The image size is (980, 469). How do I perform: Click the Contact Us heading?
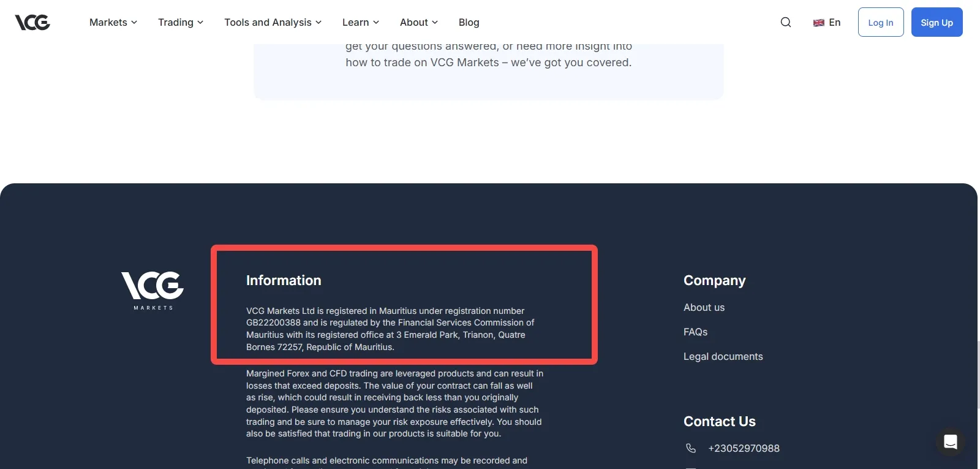pyautogui.click(x=720, y=422)
